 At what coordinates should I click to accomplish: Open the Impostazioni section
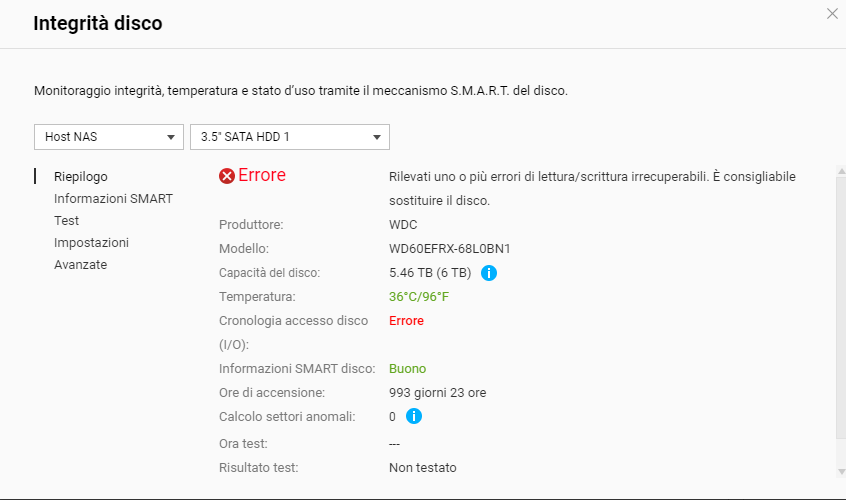point(91,242)
